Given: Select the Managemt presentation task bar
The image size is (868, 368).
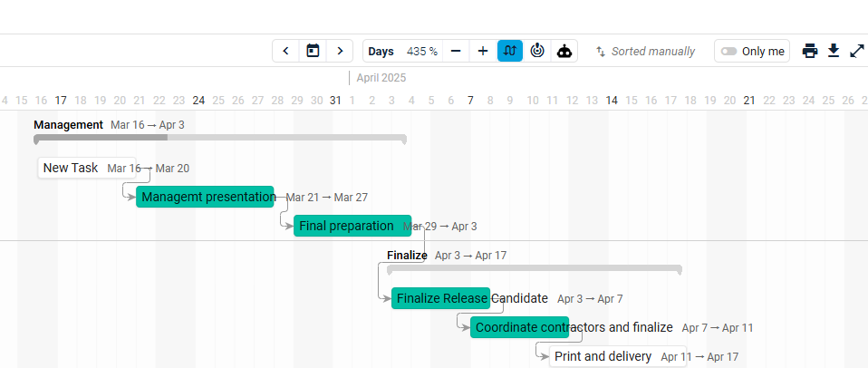Looking at the screenshot, I should coord(205,197).
